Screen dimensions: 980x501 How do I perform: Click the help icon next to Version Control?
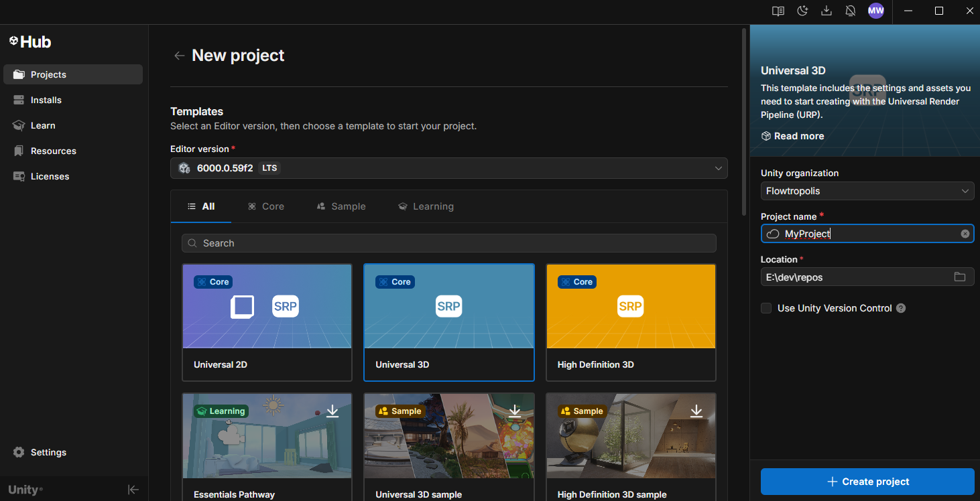(901, 308)
